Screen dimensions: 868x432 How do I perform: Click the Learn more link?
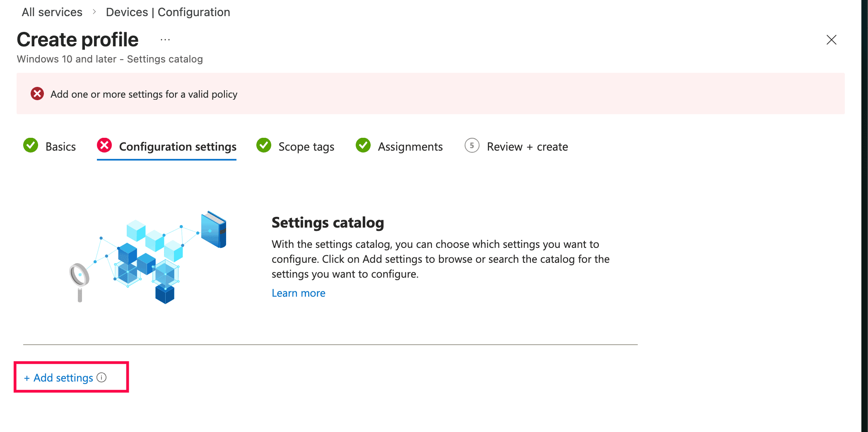coord(298,293)
